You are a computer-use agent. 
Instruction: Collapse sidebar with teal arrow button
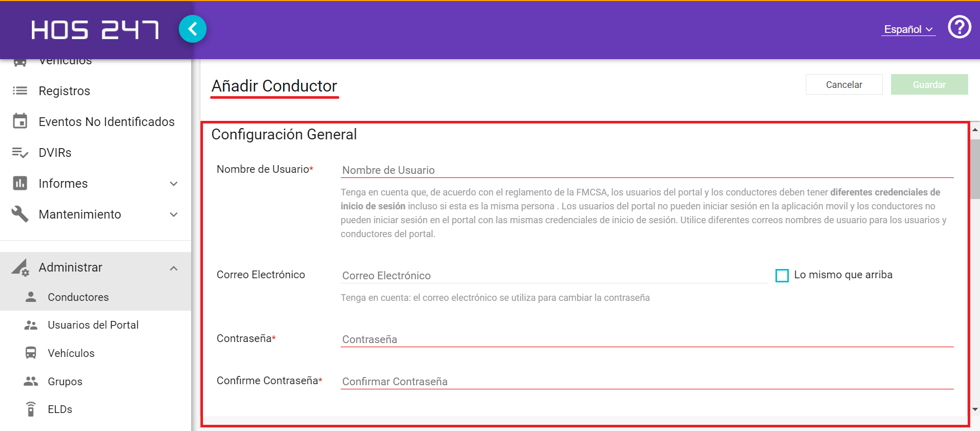tap(193, 29)
